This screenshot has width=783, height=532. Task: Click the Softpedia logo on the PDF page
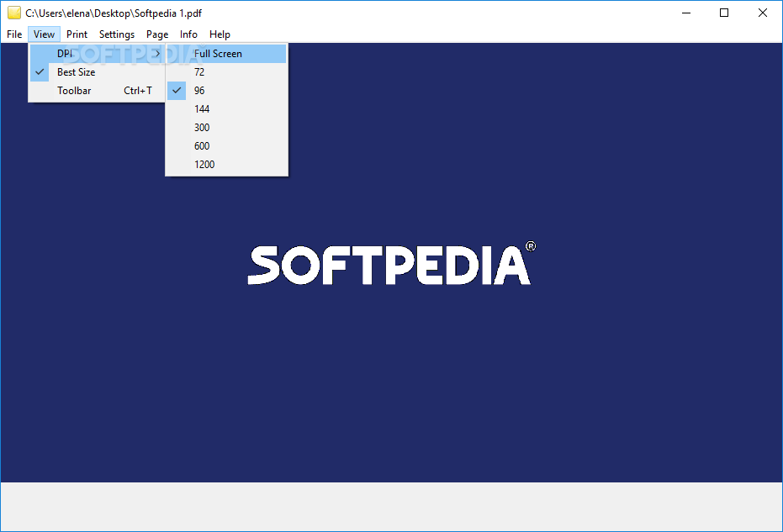point(392,264)
